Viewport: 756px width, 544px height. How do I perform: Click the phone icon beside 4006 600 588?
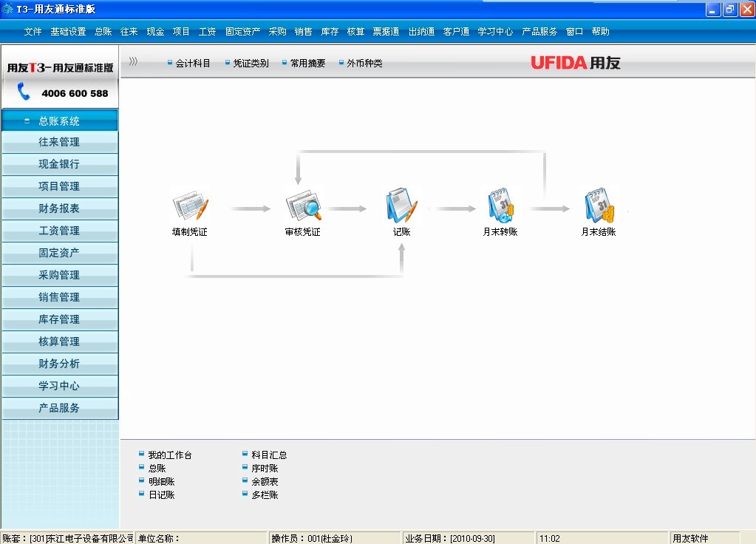click(x=23, y=91)
